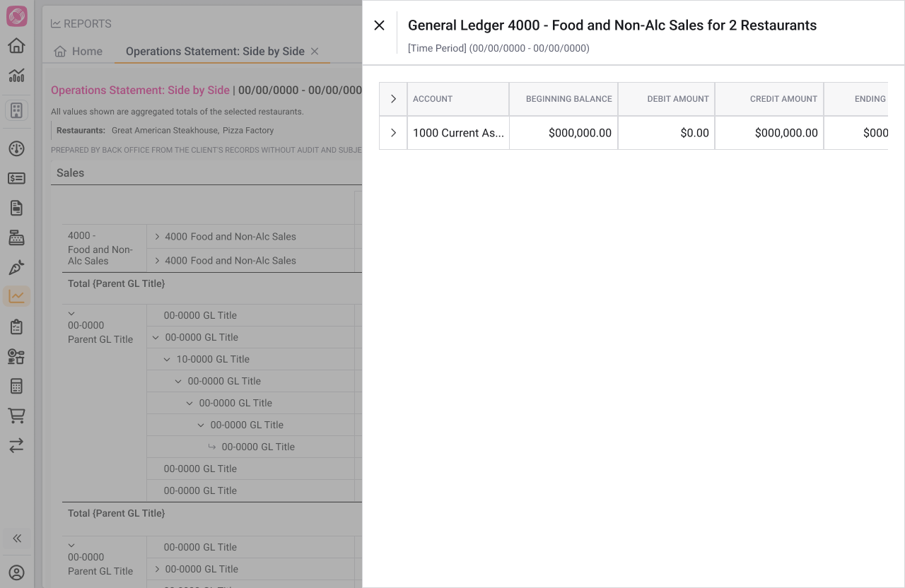Open the transfer arrows sidebar icon
The image size is (905, 588).
[16, 445]
